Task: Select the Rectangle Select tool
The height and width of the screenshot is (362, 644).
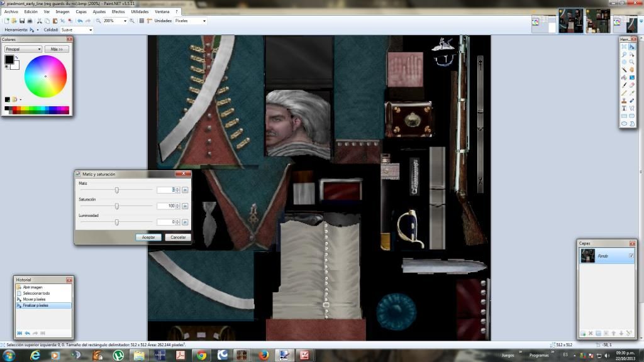Action: (x=624, y=47)
